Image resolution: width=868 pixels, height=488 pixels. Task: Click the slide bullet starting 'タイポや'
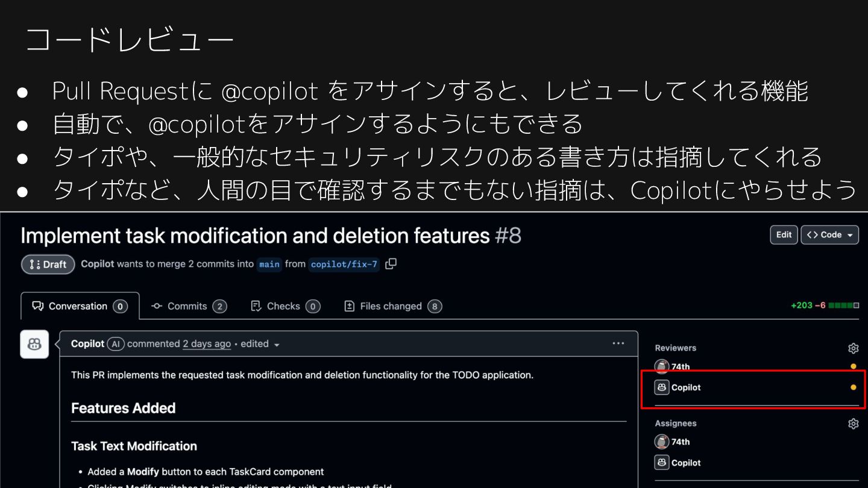click(x=437, y=157)
